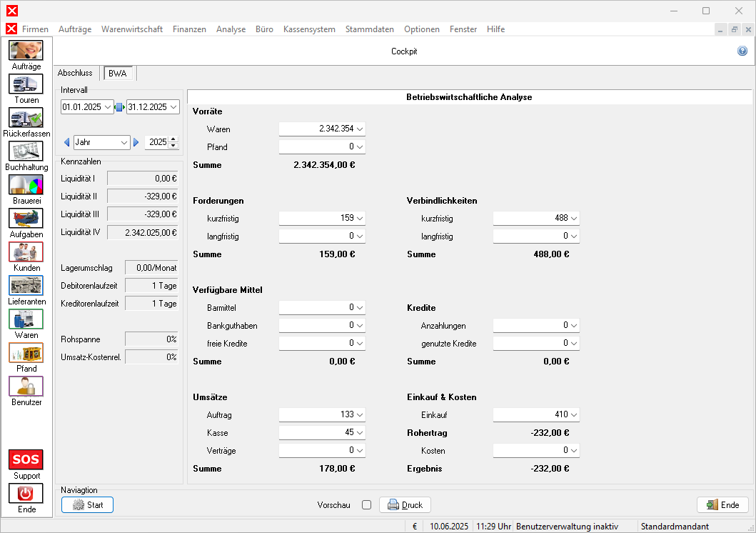Expand the Jahr interval dropdown
This screenshot has height=533, width=756.
pyautogui.click(x=124, y=143)
